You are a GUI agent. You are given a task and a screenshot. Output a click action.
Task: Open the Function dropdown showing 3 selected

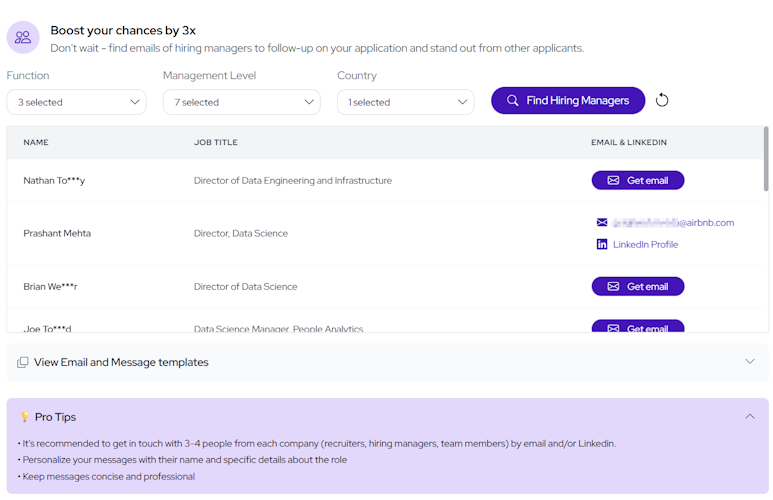click(76, 102)
